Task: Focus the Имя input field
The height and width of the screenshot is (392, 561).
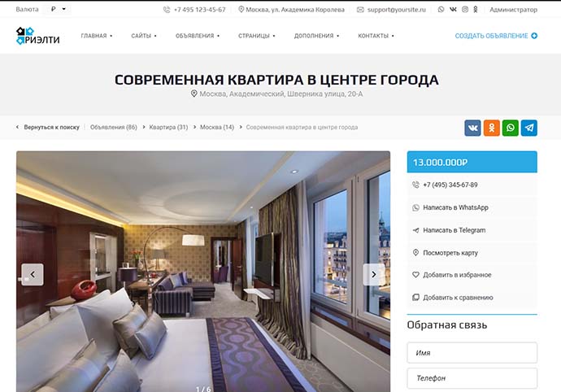Action: (472, 353)
